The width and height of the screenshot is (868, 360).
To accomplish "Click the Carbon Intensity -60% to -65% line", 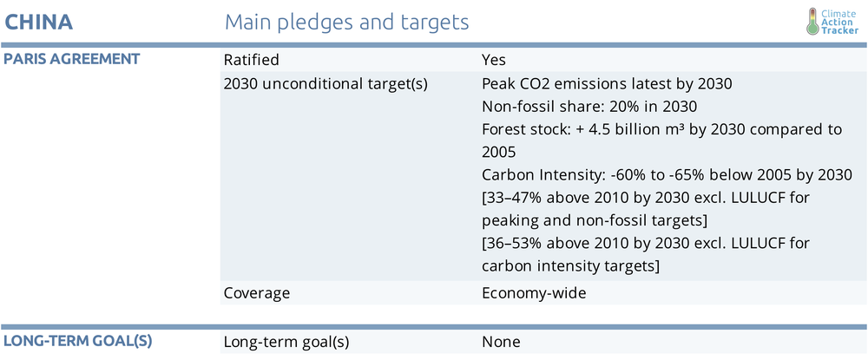I will click(x=667, y=174).
